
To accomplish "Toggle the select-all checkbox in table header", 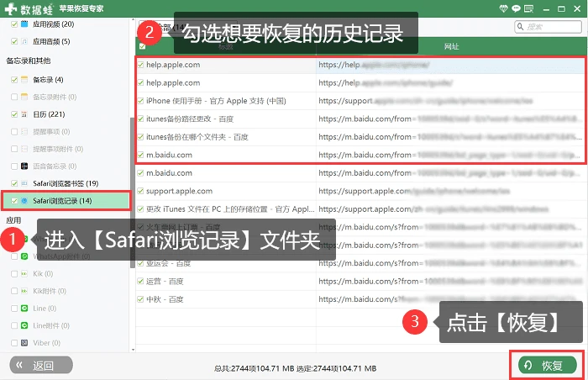I will [x=142, y=46].
